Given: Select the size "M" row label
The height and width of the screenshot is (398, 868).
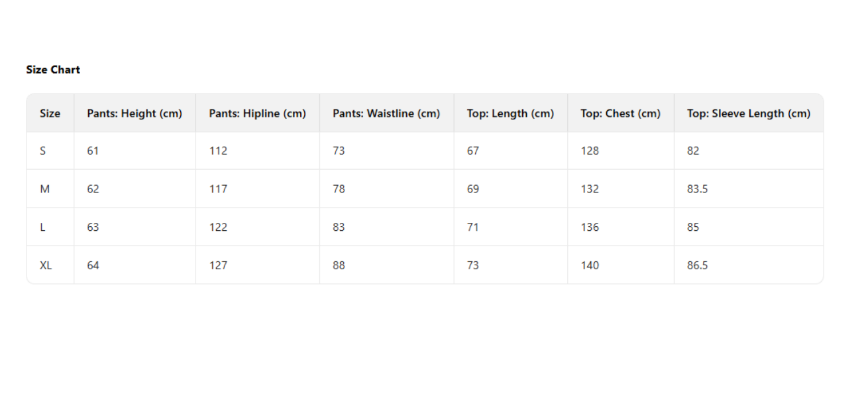Looking at the screenshot, I should [44, 189].
